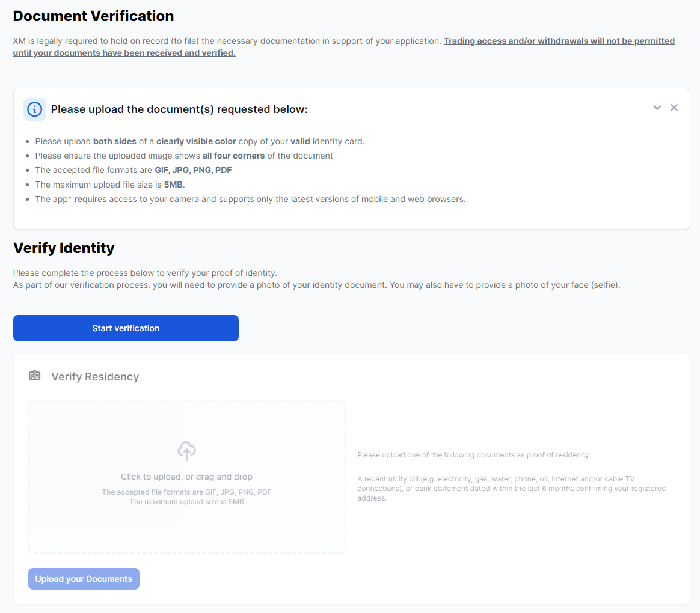Click the blue info circle icon
This screenshot has width=700, height=613.
point(35,109)
